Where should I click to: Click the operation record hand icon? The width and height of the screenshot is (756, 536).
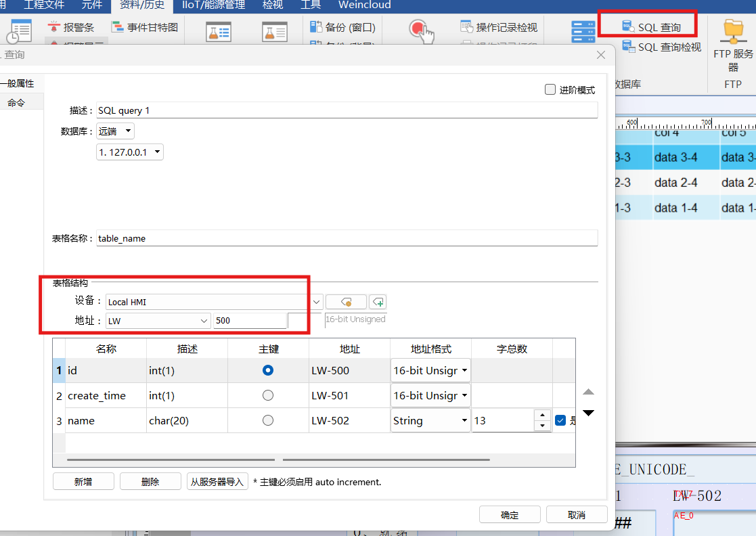tap(422, 31)
